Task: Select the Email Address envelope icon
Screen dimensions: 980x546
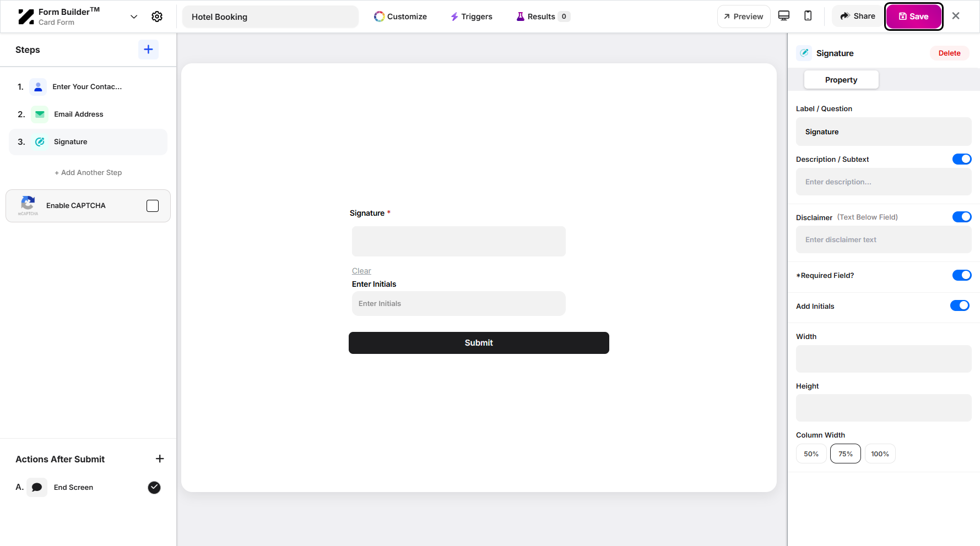Action: click(40, 114)
